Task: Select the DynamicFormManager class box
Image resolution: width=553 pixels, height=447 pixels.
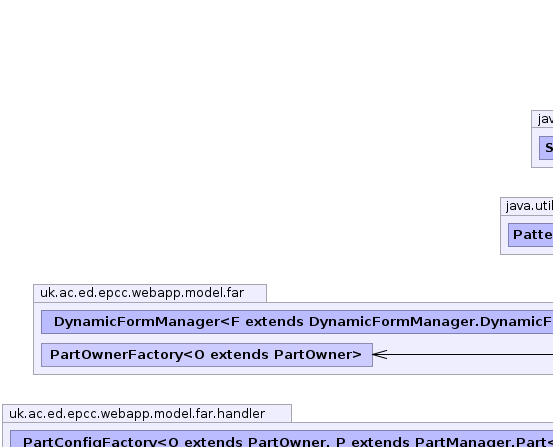Action: pos(297,322)
